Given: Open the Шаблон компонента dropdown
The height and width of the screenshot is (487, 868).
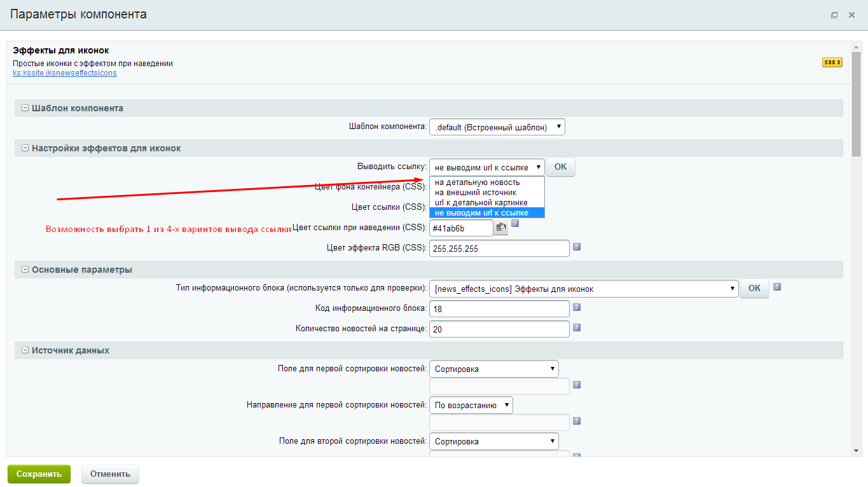Looking at the screenshot, I should (497, 127).
